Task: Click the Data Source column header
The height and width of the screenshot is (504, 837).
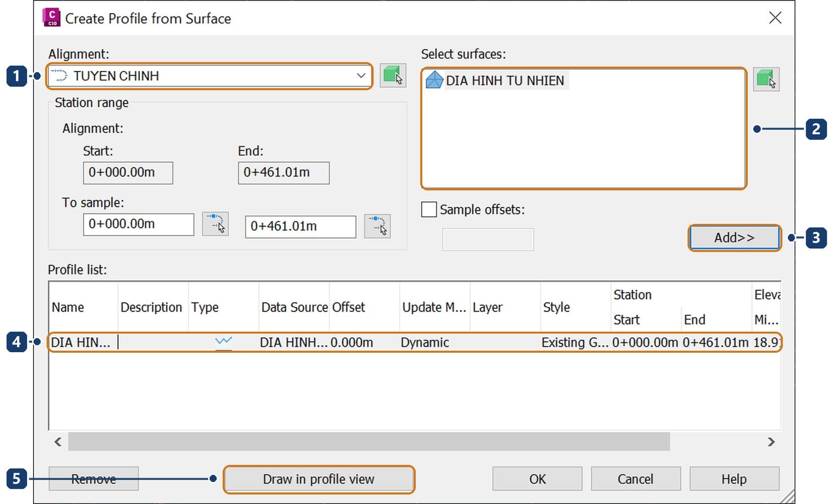Action: point(294,307)
